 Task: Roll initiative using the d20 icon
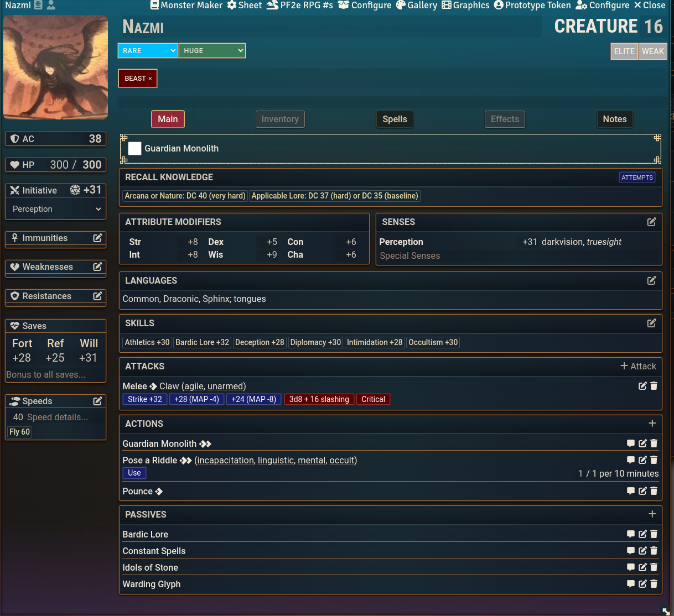pos(75,190)
